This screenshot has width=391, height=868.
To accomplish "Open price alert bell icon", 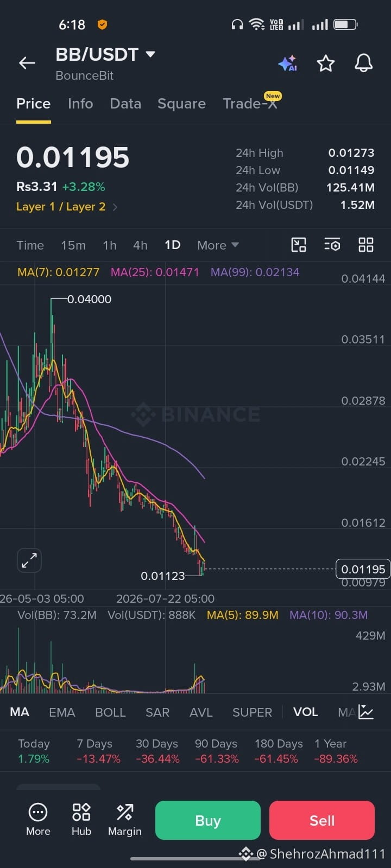I will click(x=364, y=63).
